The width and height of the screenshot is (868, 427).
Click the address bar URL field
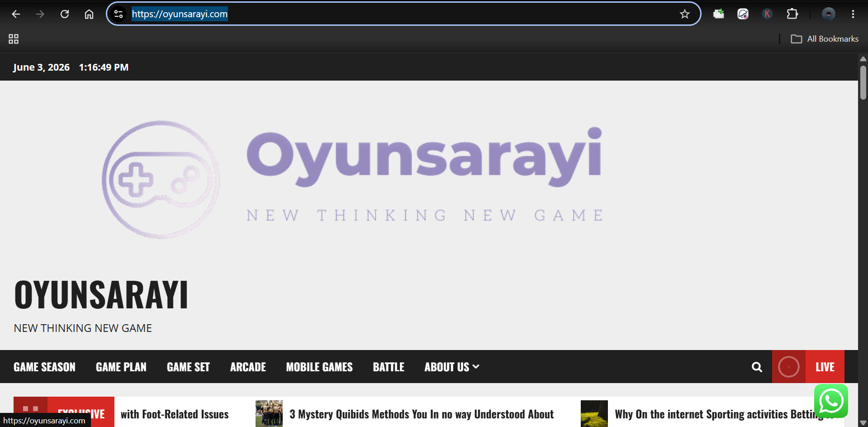click(403, 14)
